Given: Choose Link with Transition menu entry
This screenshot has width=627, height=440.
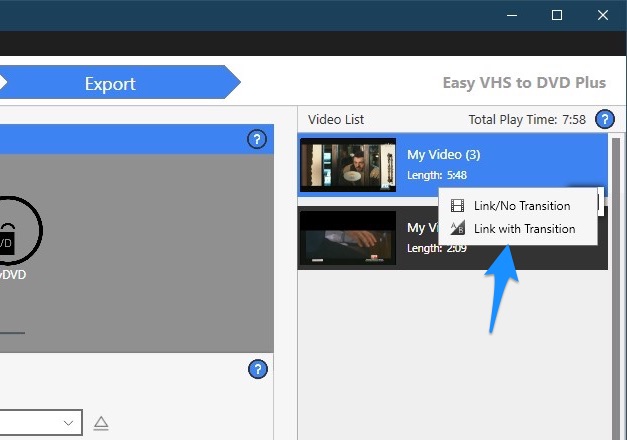Looking at the screenshot, I should point(518,229).
